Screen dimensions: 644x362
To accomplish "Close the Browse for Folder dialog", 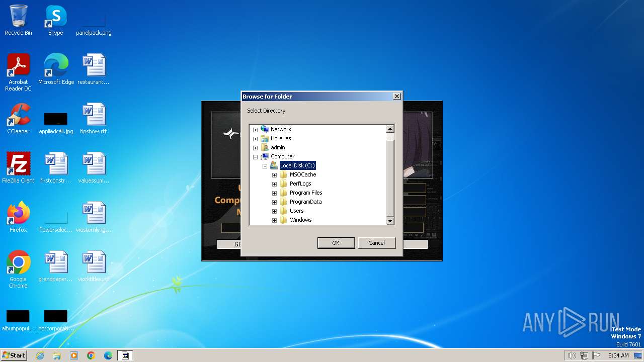I will (397, 97).
